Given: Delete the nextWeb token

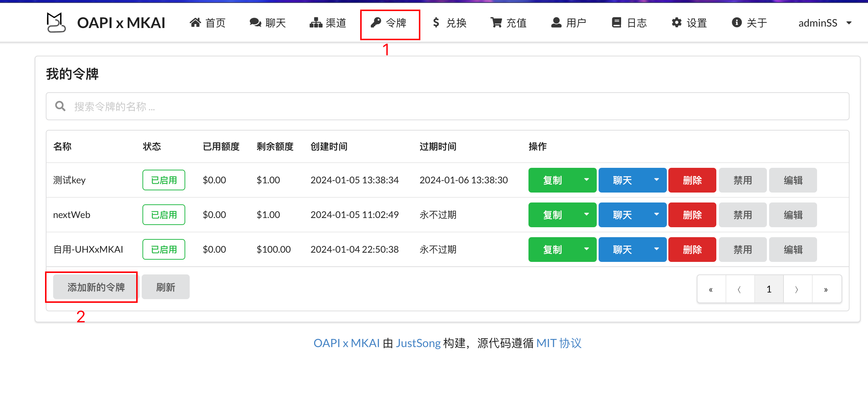Looking at the screenshot, I should pyautogui.click(x=692, y=215).
